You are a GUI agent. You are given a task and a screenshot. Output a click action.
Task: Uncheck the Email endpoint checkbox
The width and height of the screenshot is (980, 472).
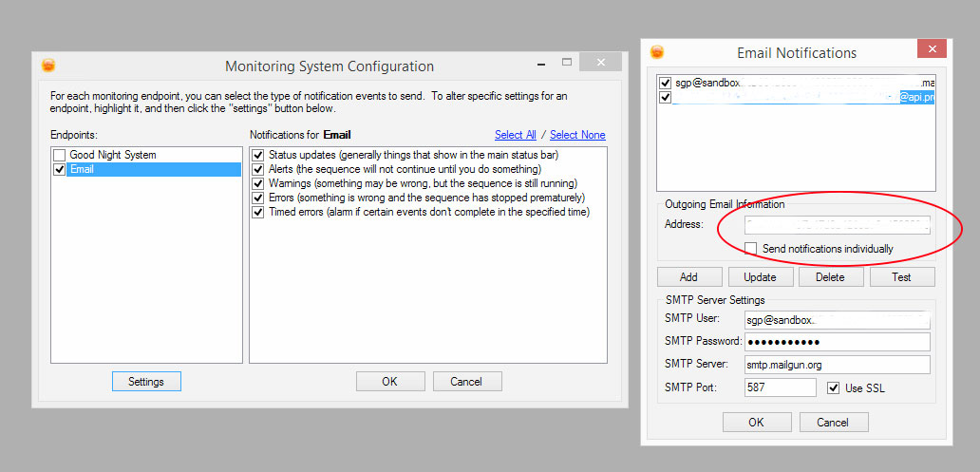60,169
